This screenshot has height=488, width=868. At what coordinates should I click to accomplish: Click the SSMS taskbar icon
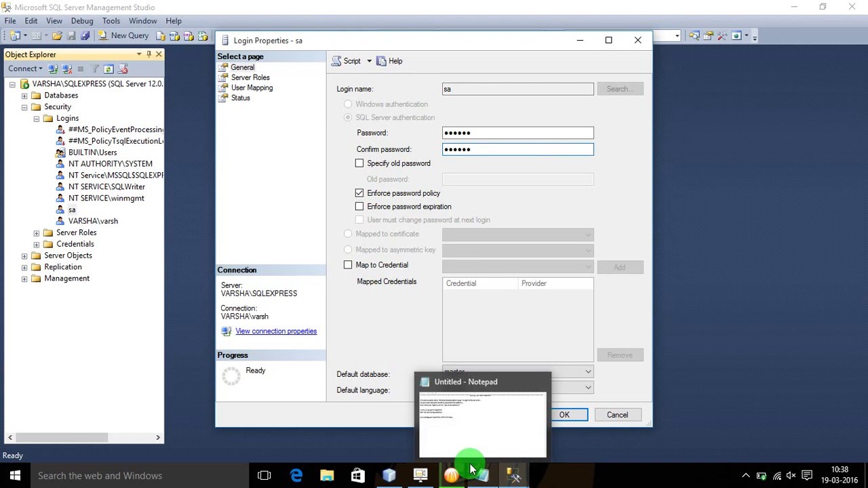click(x=515, y=476)
